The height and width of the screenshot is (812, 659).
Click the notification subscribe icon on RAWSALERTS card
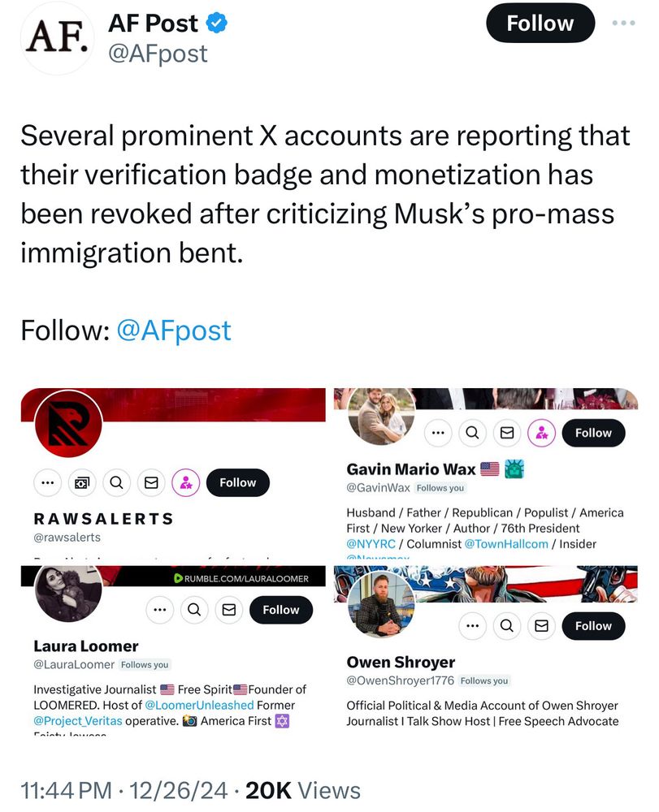coord(184,482)
